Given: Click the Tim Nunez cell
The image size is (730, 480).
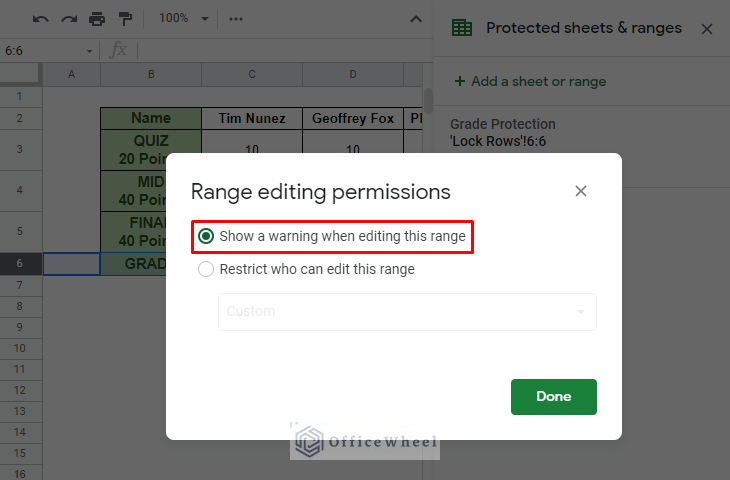Looking at the screenshot, I should tap(252, 118).
